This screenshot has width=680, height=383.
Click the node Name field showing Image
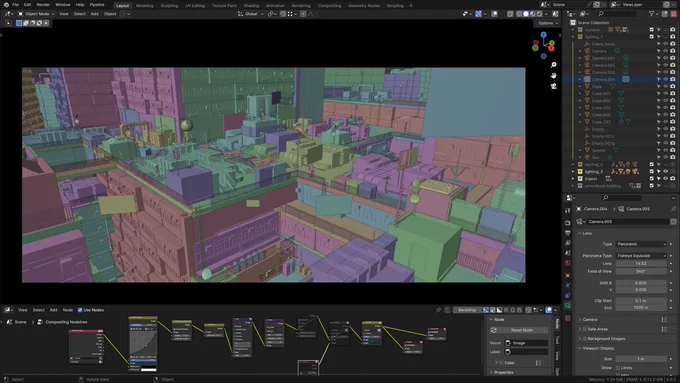[526, 343]
